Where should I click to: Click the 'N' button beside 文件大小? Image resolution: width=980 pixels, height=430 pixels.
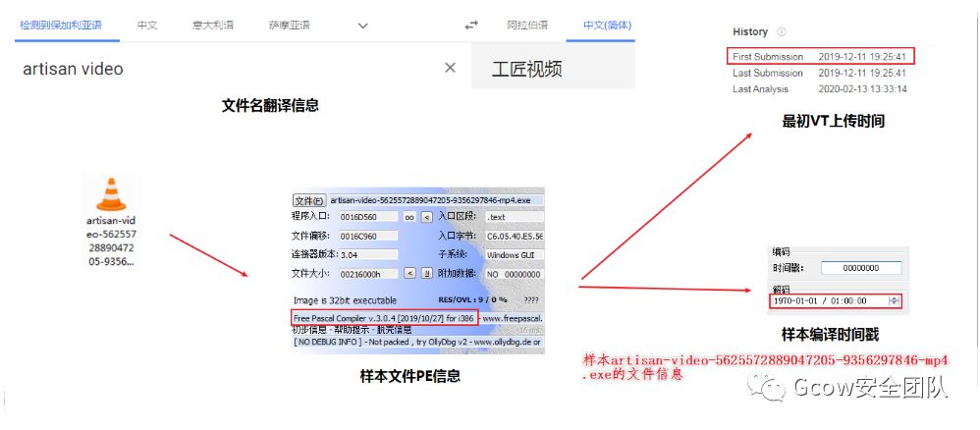pyautogui.click(x=426, y=273)
